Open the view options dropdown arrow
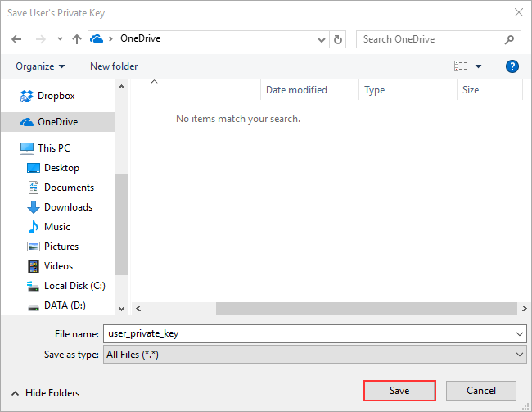The image size is (532, 412). click(x=478, y=66)
